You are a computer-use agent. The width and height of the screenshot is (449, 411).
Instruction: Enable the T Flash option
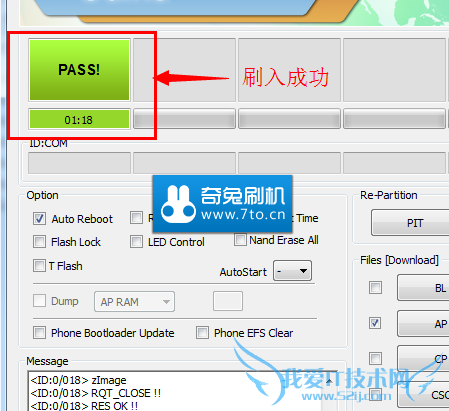(39, 266)
